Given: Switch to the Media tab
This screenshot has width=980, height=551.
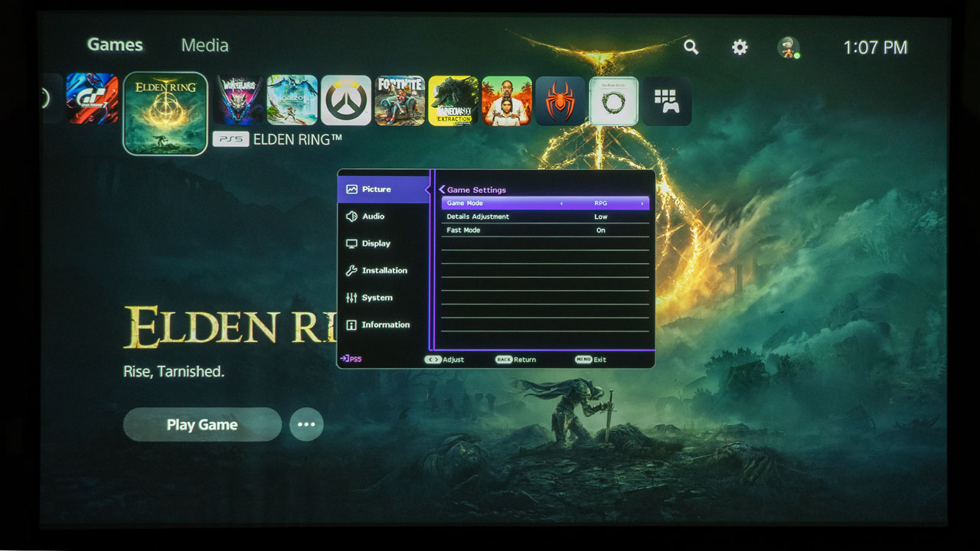Looking at the screenshot, I should [x=204, y=45].
